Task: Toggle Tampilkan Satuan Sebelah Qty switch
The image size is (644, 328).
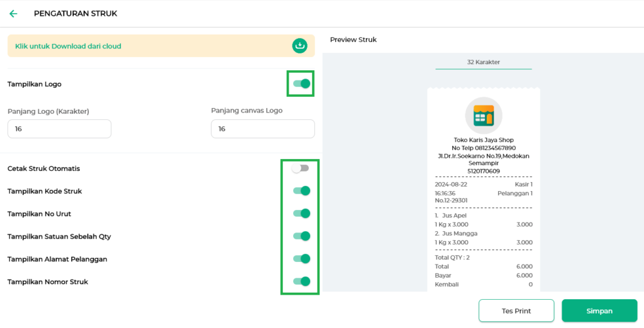Action: click(301, 236)
